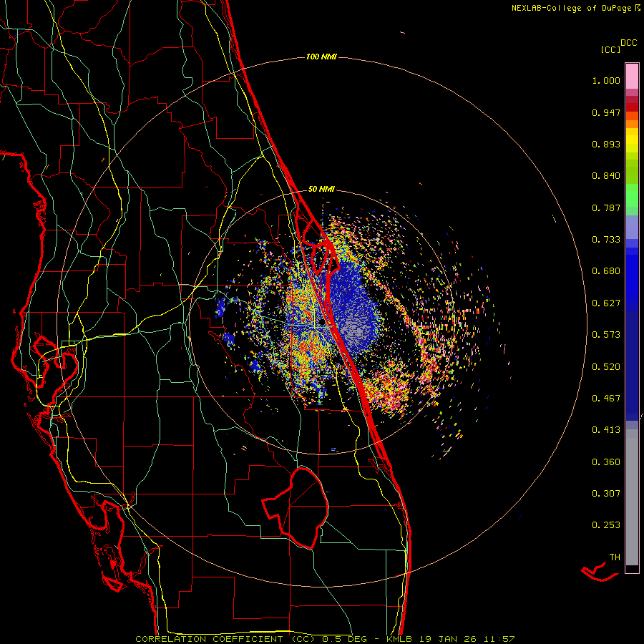Click the 0.307 scale value
This screenshot has height=644, width=644.
click(x=606, y=494)
